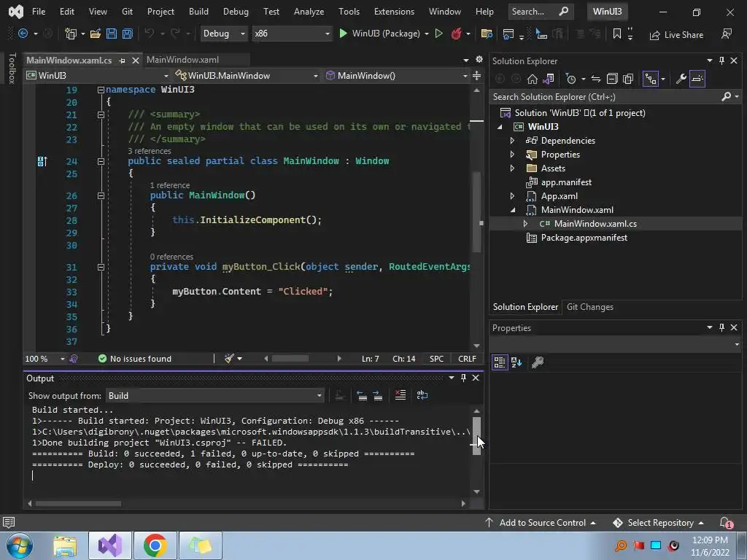The image size is (747, 560).
Task: Open the Extensions menu
Action: [394, 12]
